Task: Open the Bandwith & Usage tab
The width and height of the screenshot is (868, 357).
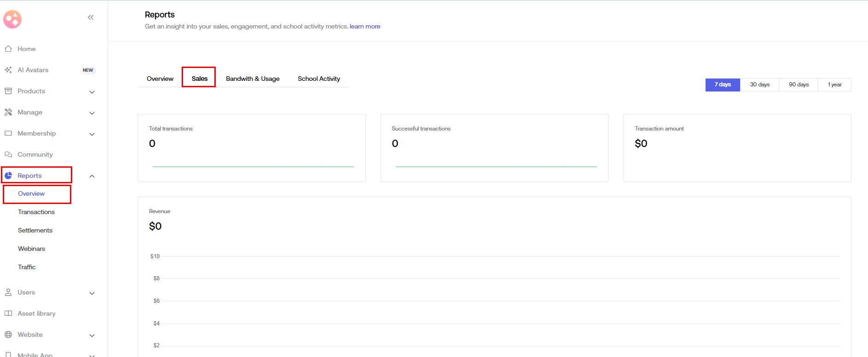Action: (253, 79)
